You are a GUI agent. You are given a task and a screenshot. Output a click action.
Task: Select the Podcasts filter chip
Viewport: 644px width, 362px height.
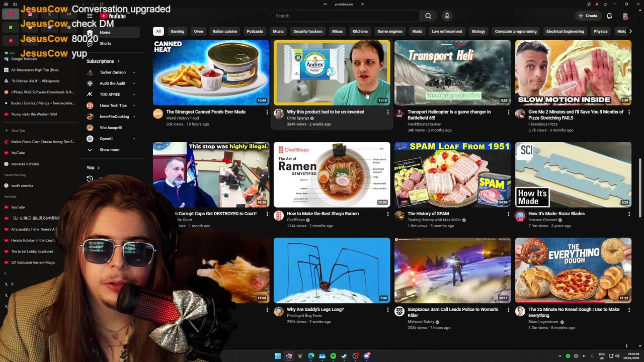point(255,31)
